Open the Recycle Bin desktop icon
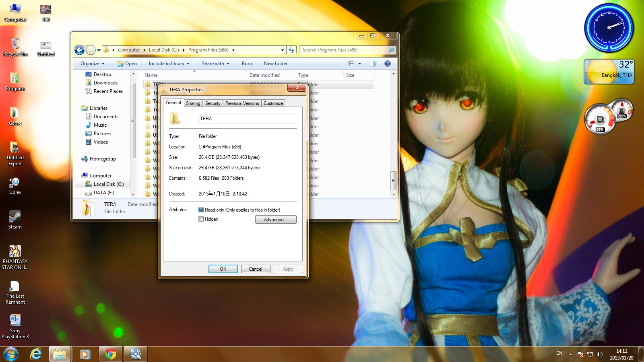Viewport: 644px width, 362px height. (x=15, y=47)
